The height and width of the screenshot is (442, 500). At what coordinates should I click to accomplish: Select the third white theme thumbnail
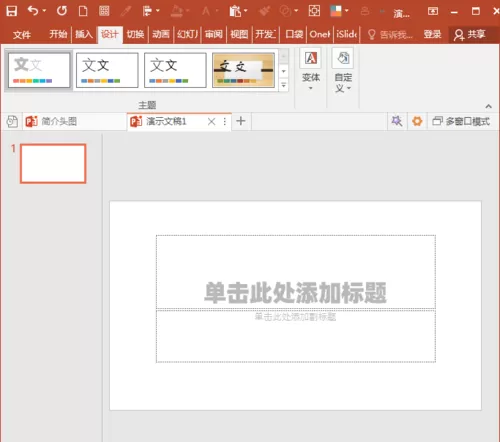click(175, 70)
